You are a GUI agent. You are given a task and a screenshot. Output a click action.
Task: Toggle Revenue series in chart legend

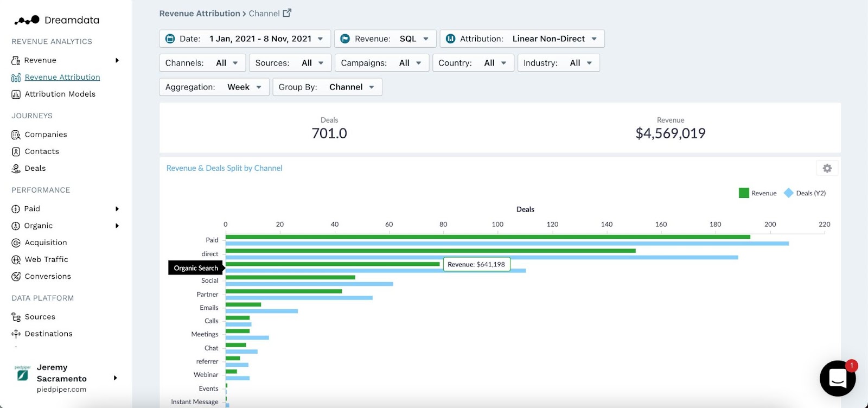pyautogui.click(x=758, y=193)
